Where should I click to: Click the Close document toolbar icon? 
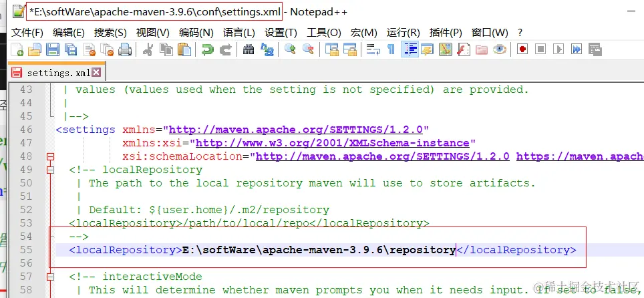pos(89,49)
